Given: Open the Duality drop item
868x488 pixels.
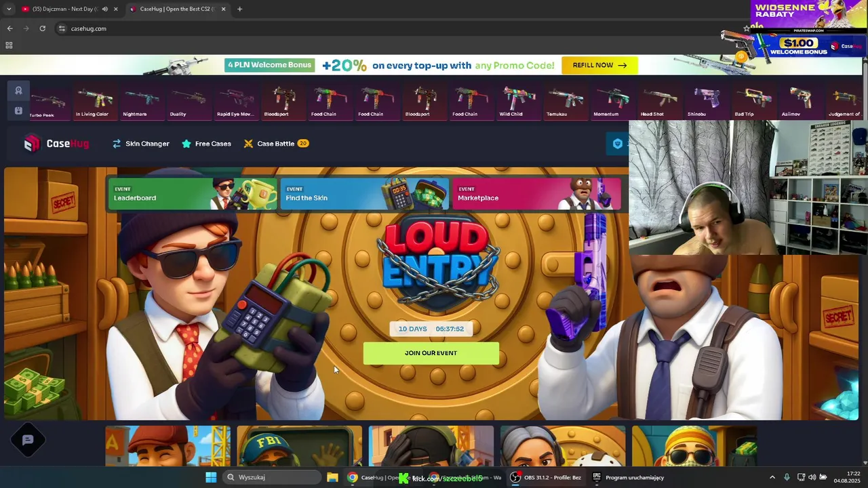Looking at the screenshot, I should coord(189,102).
